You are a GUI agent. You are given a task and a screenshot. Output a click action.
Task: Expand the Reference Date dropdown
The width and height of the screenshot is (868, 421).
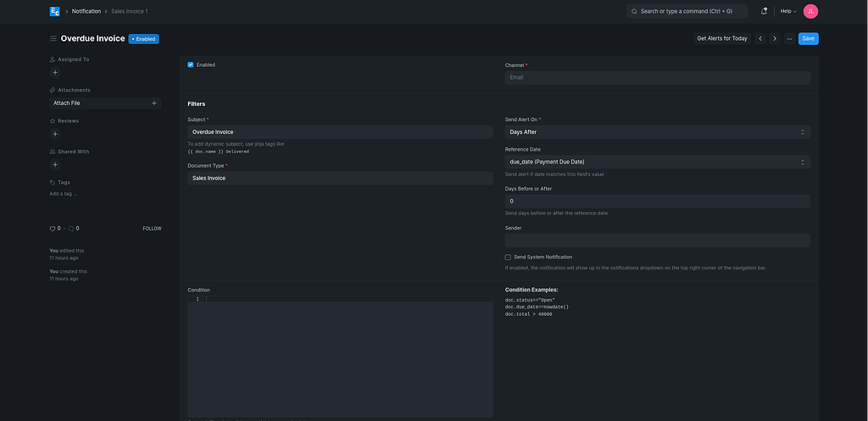(657, 162)
